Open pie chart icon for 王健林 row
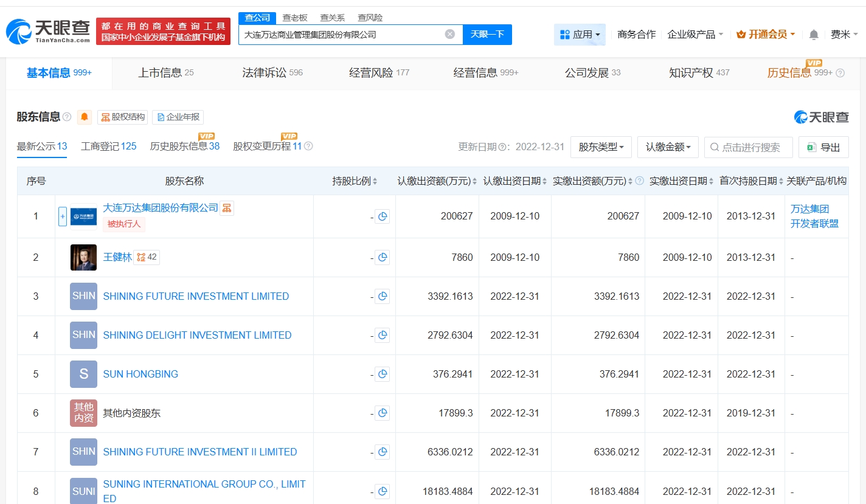 382,257
